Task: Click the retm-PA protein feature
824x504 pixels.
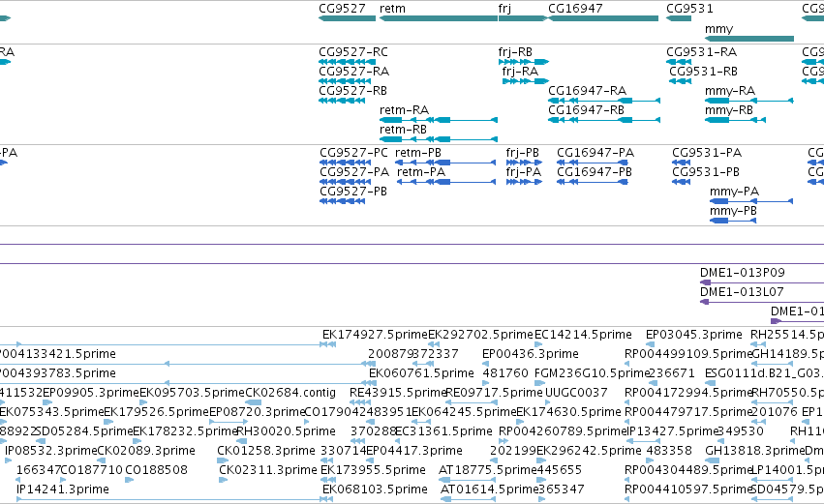Action: [x=446, y=182]
